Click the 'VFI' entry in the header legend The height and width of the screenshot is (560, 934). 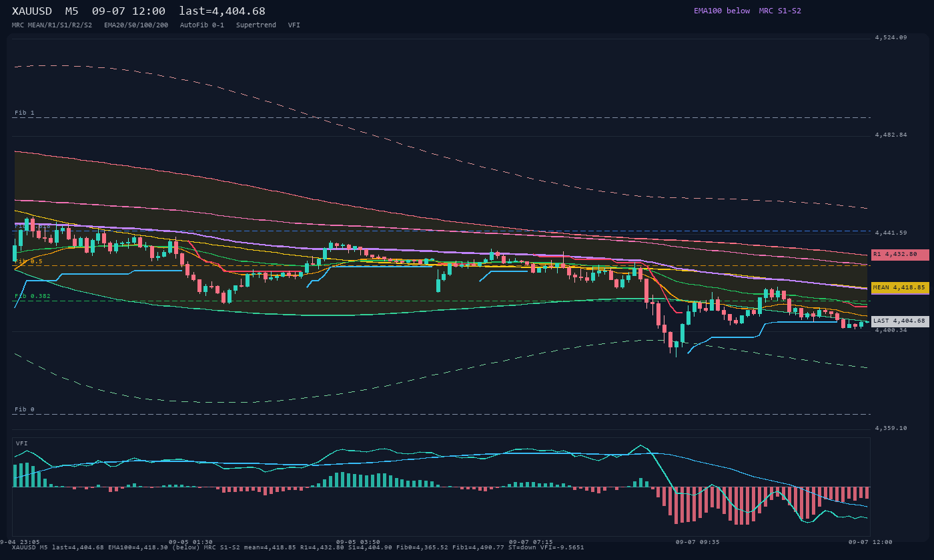294,25
